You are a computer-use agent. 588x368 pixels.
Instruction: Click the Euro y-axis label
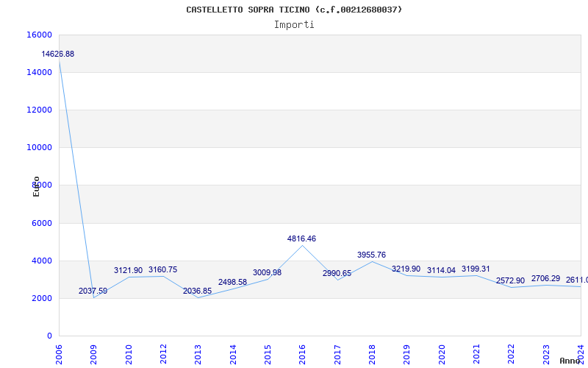point(36,186)
